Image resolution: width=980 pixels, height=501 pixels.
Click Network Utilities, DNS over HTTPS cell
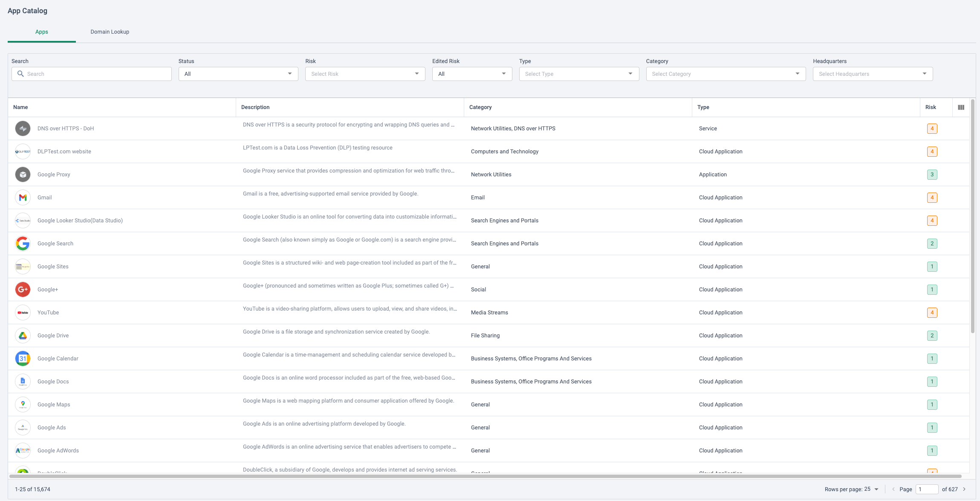tap(513, 129)
